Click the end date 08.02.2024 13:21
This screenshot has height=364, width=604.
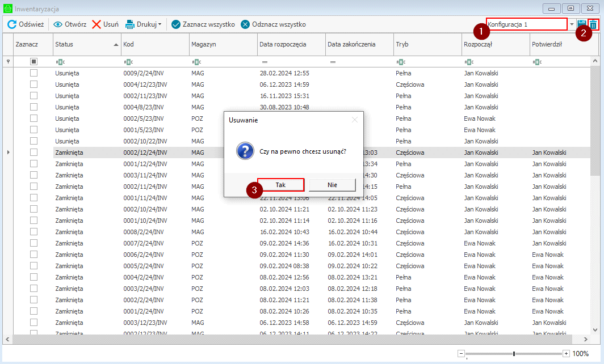(353, 277)
